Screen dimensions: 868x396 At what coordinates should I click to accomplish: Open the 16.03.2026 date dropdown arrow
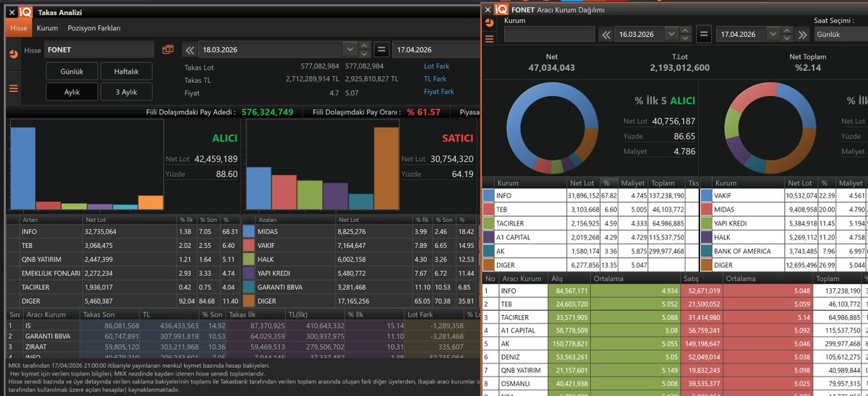[x=671, y=34]
